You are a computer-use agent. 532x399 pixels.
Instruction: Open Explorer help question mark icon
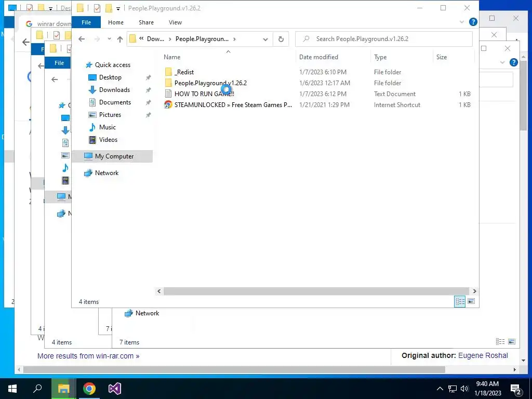click(x=473, y=22)
